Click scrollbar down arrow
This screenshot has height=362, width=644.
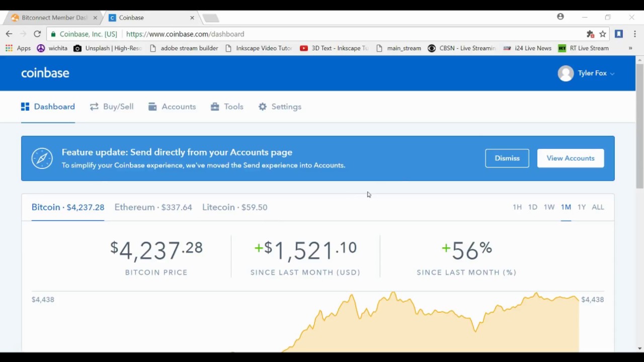(x=639, y=348)
